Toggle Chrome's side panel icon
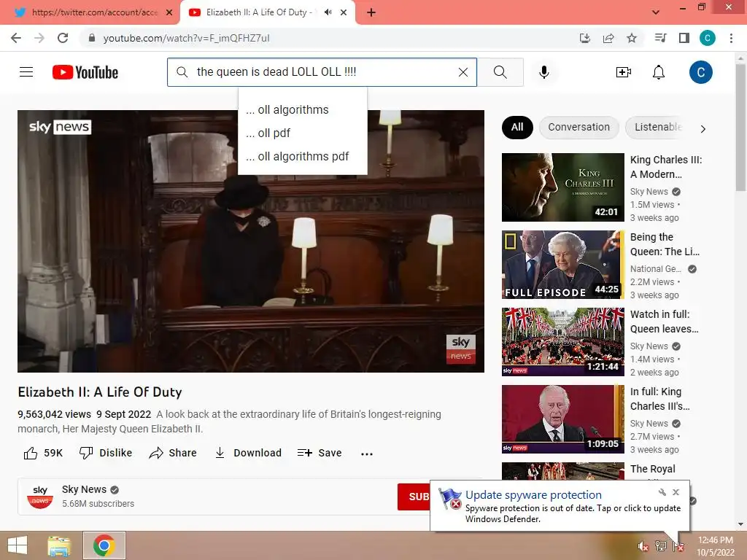The width and height of the screenshot is (747, 560). pos(684,38)
